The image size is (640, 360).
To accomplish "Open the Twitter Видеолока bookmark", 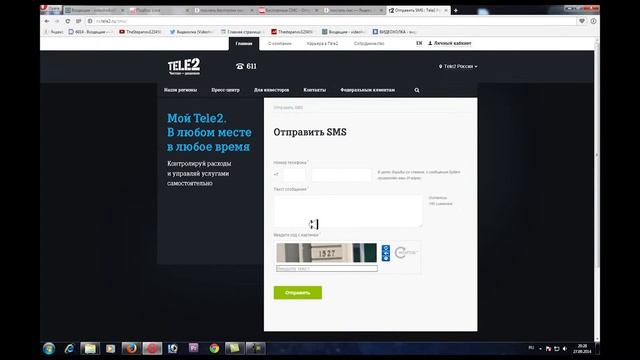I will (x=191, y=32).
